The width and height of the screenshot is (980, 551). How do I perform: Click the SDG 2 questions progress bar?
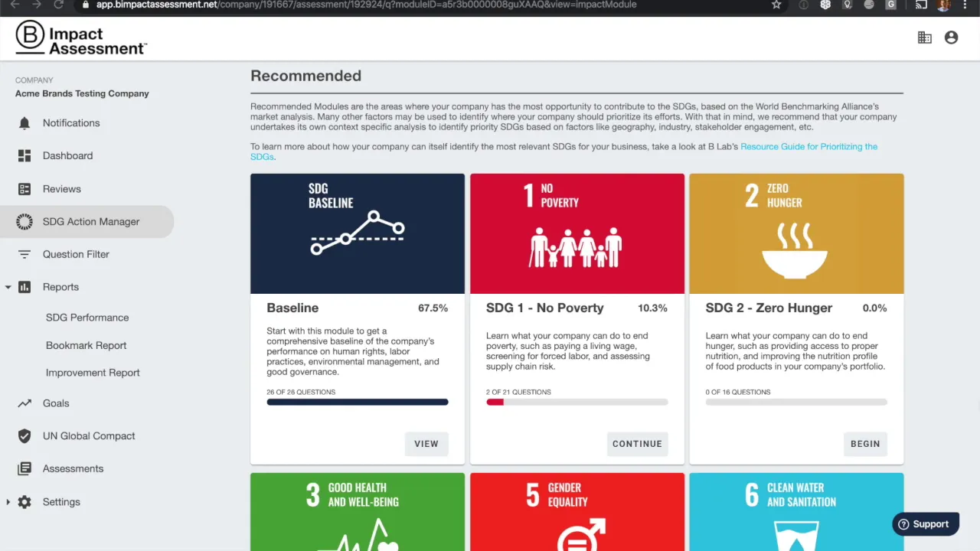[x=796, y=402]
